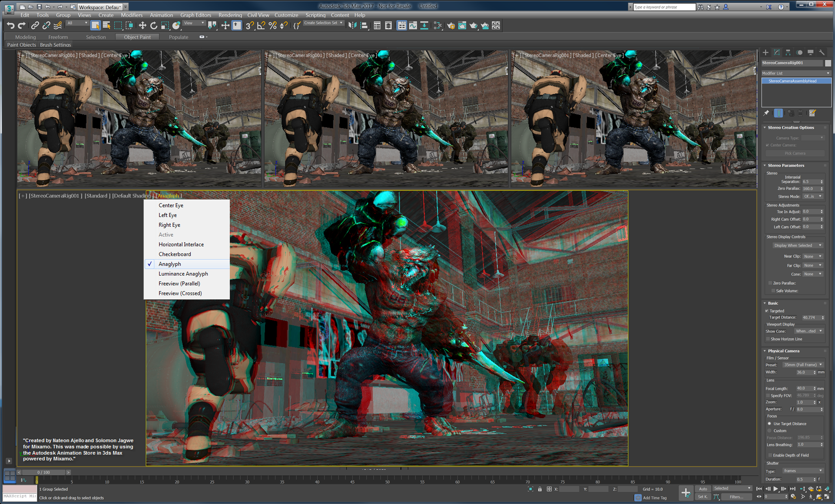Viewport: 835px width, 504px height.
Task: Click the Configure Modifier Sets icon
Action: 812,113
